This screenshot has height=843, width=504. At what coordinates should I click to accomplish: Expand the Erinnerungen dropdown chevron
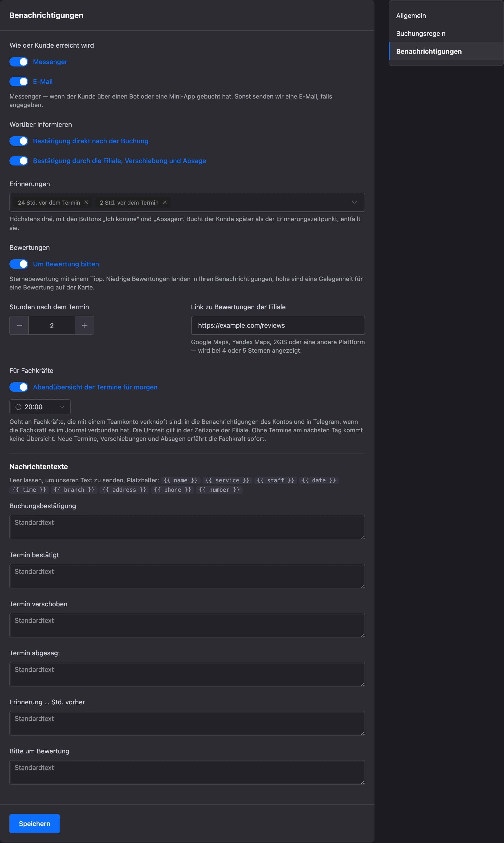coord(354,202)
